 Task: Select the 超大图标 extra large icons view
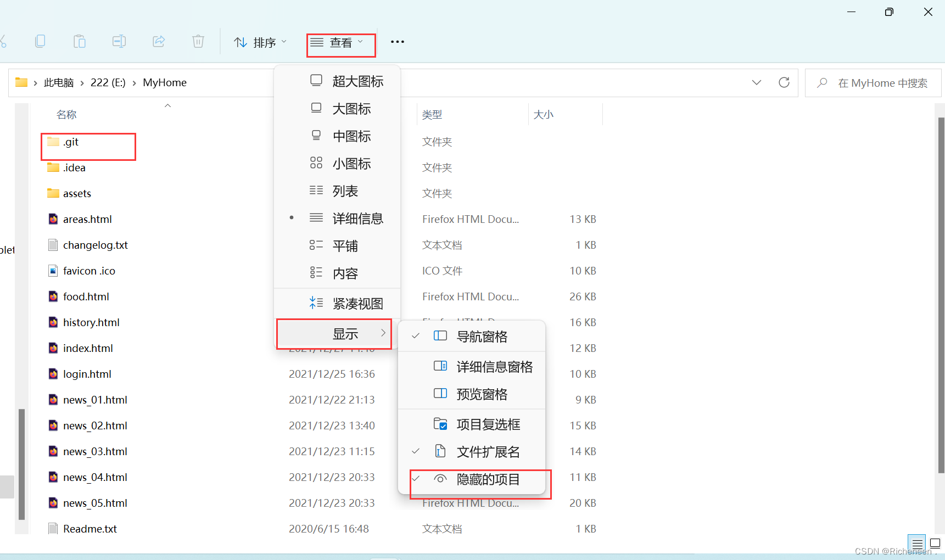[337, 81]
